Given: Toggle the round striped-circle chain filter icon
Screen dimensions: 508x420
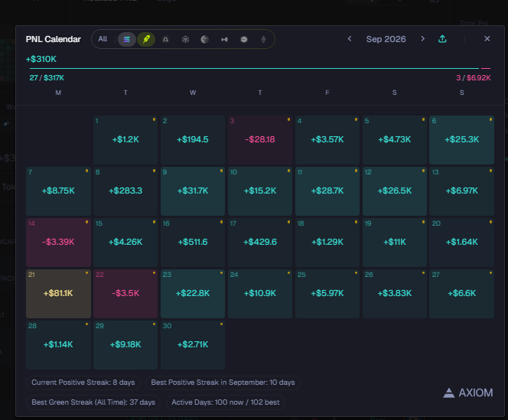Looking at the screenshot, I should (204, 40).
